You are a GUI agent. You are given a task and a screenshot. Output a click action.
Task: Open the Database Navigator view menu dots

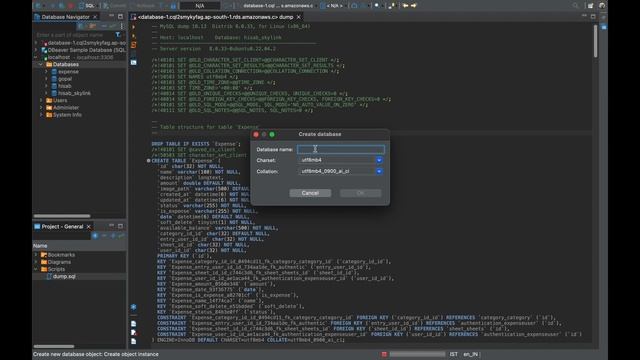point(122,26)
